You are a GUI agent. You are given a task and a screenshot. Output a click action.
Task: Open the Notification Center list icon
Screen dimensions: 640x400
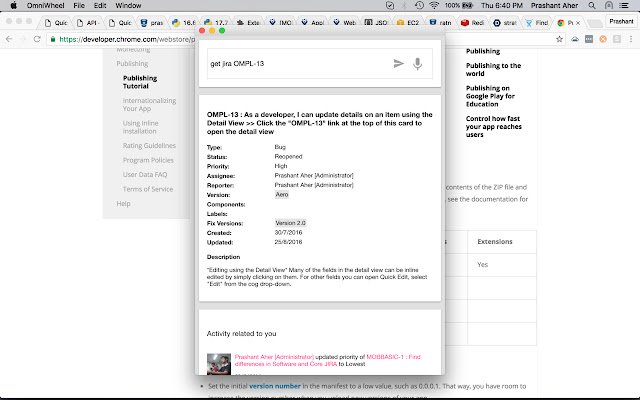[624, 5]
